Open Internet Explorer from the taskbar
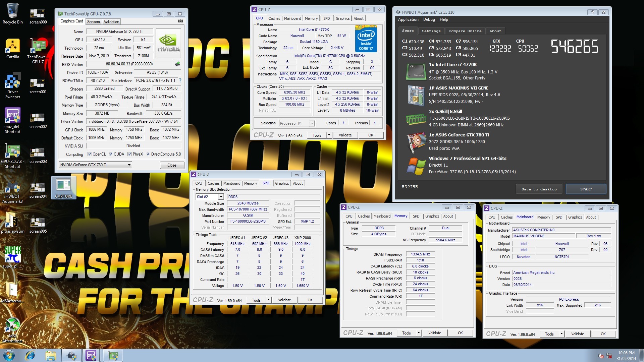The image size is (644, 362). click(30, 355)
